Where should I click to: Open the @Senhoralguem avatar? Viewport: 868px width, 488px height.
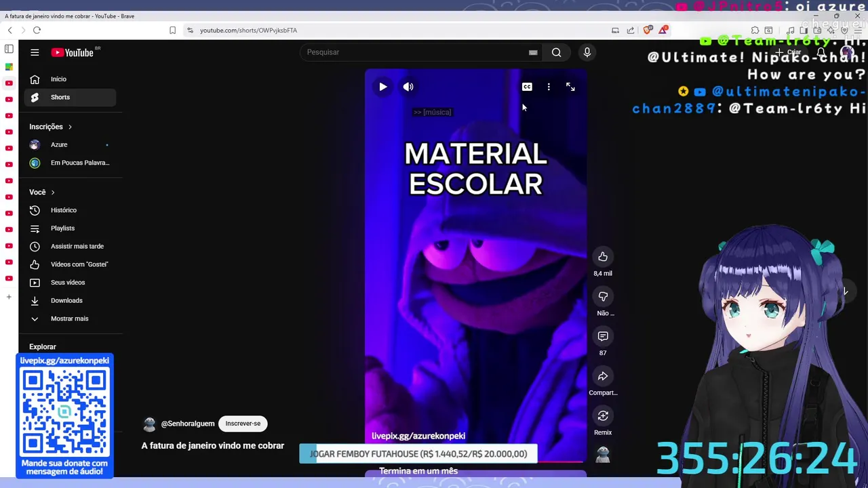[149, 424]
